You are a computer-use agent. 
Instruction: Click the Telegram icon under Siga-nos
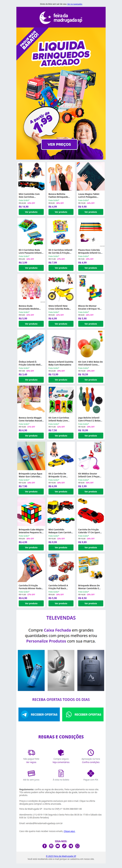pos(71,846)
